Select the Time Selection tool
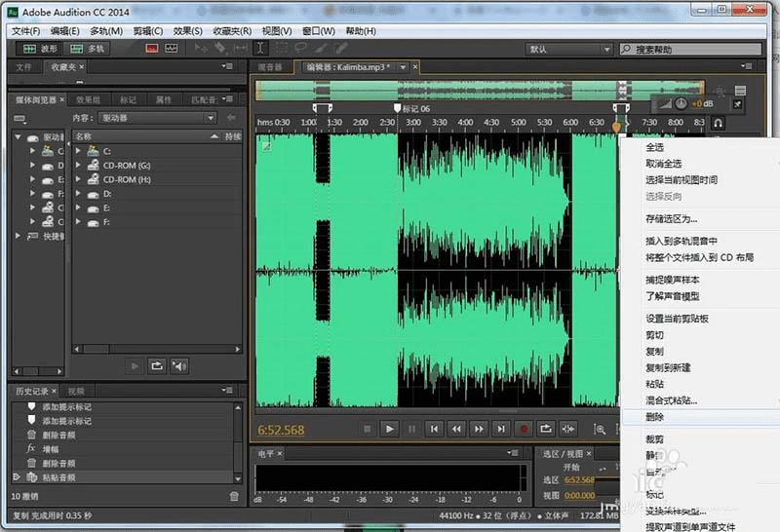 (x=260, y=48)
